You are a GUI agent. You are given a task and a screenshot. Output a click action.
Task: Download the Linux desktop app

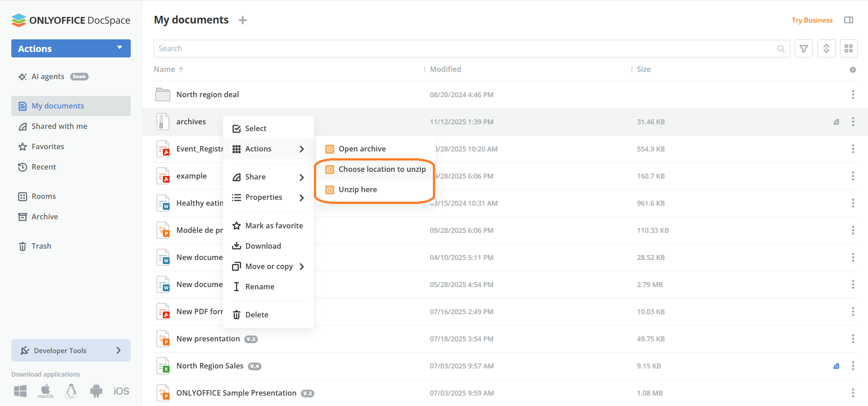71,391
